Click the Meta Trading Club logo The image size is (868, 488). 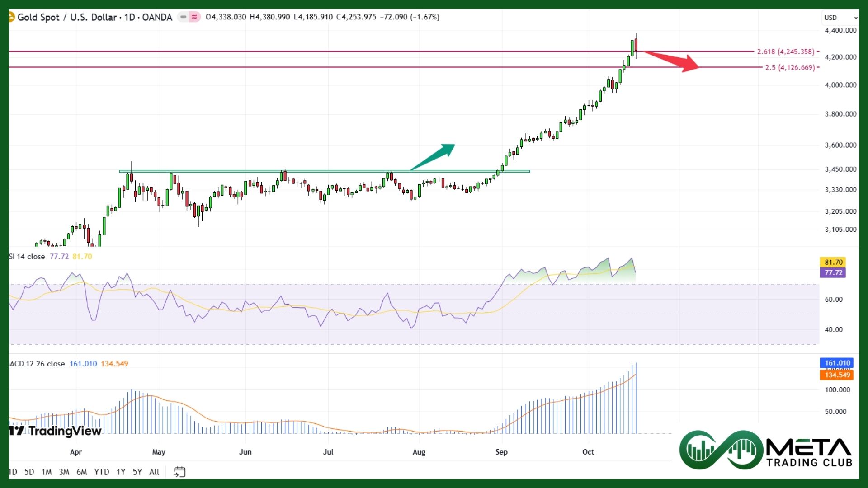[765, 450]
